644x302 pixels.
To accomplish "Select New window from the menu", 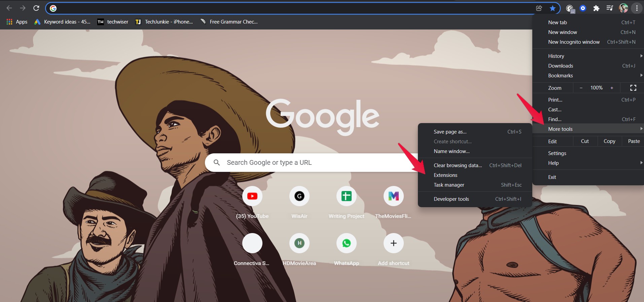I will point(588,32).
